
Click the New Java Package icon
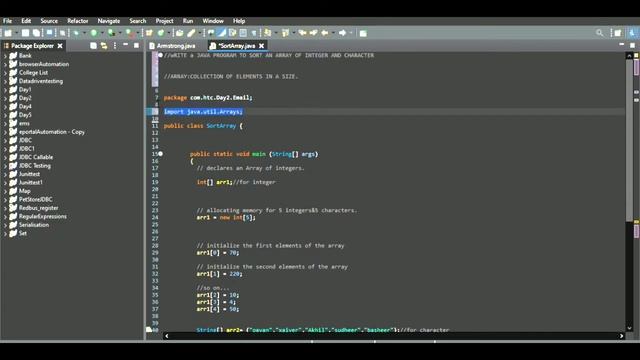pyautogui.click(x=149, y=33)
